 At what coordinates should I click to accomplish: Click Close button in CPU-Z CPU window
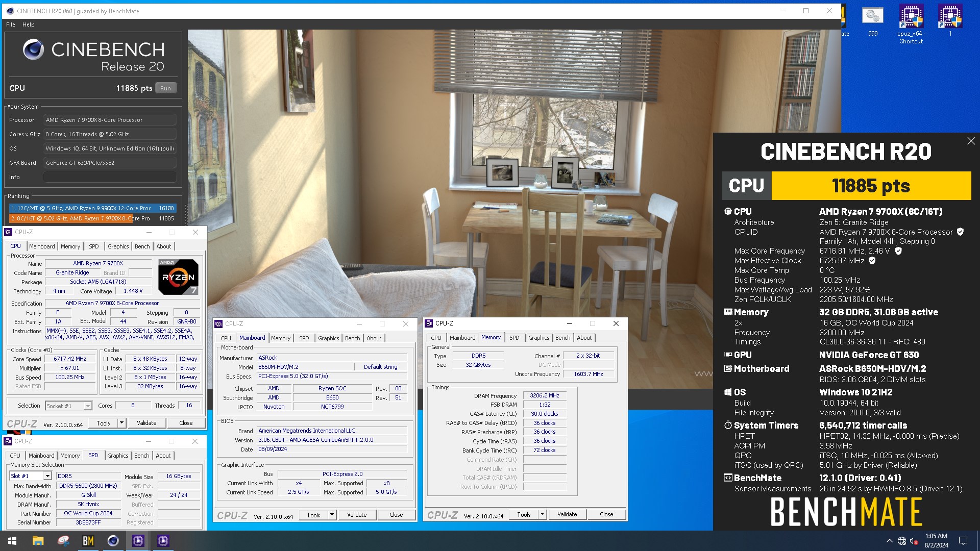pos(186,423)
